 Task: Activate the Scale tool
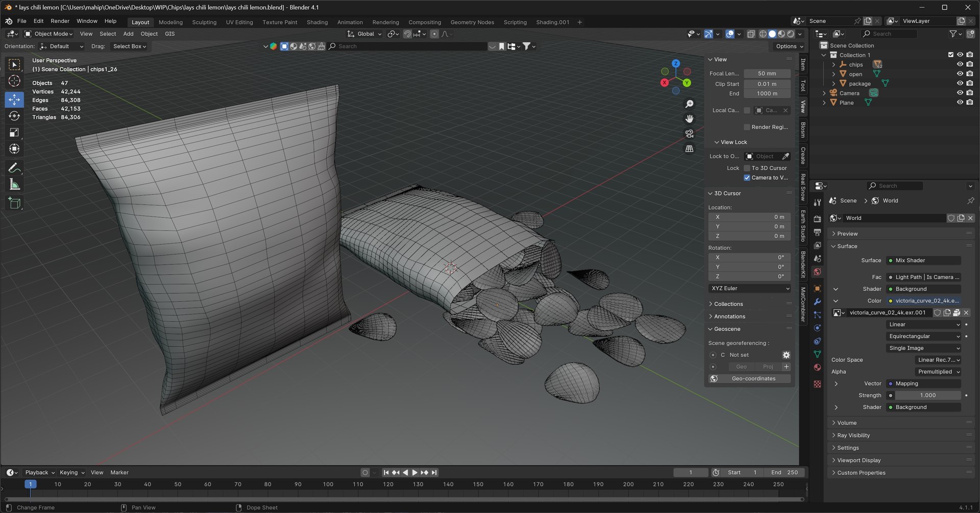pos(14,133)
